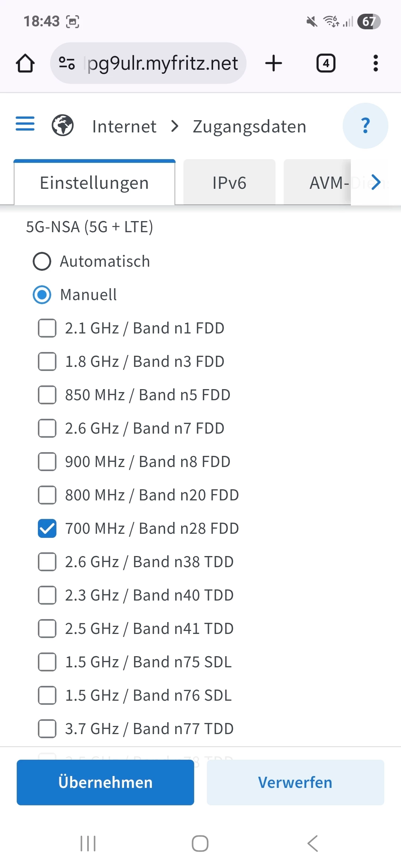Show the open tabs switcher
The width and height of the screenshot is (401, 868).
tap(326, 63)
